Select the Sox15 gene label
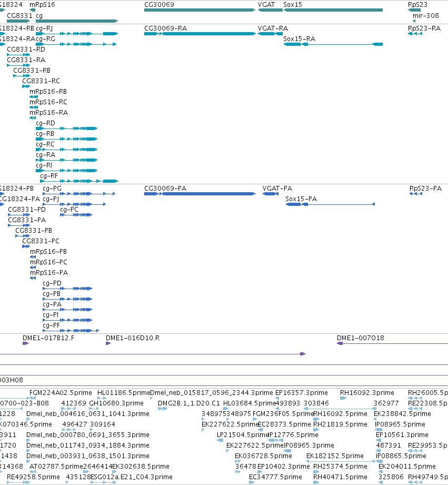 tap(293, 5)
